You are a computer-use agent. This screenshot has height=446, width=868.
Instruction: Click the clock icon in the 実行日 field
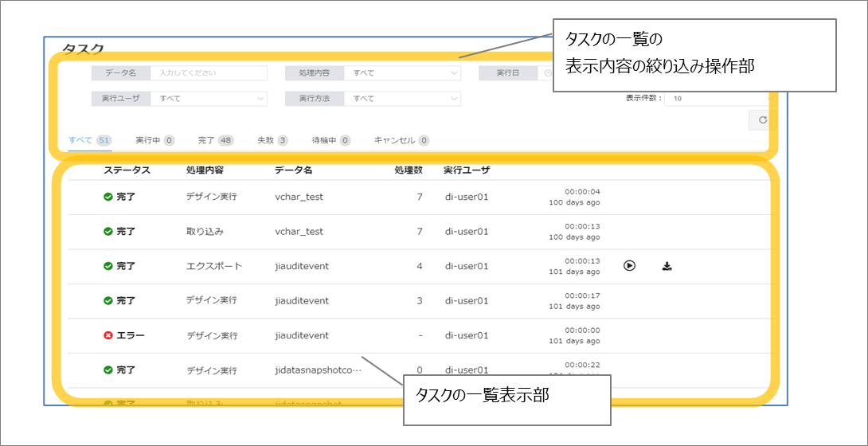[548, 73]
